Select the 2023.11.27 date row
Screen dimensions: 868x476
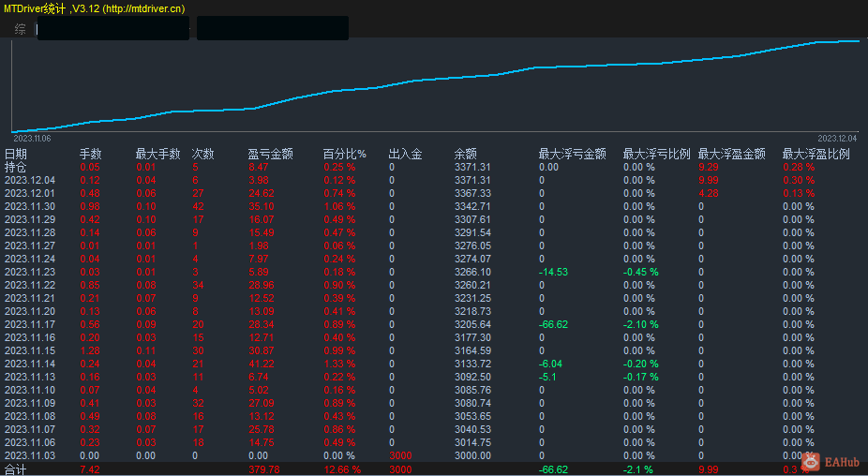click(x=30, y=245)
